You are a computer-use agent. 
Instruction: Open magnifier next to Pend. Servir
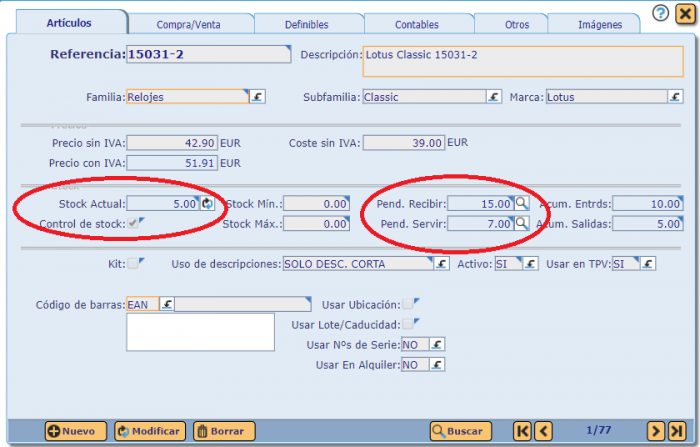click(x=521, y=223)
